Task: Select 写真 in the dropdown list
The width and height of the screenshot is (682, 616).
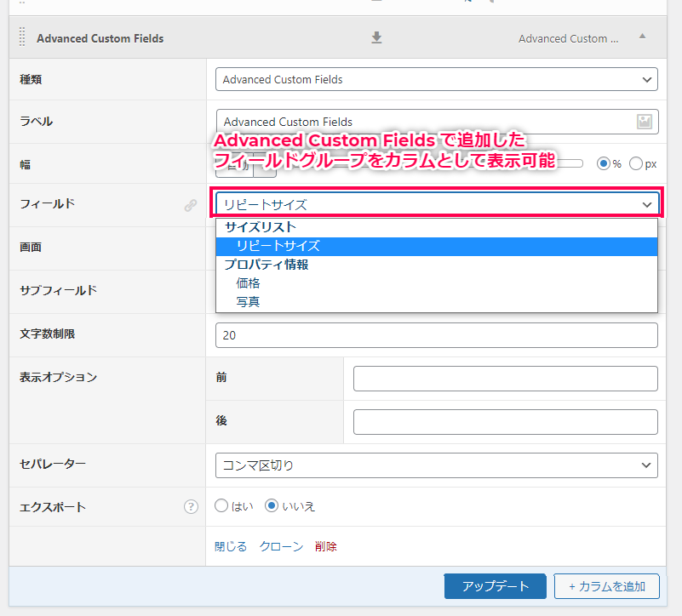Action: (x=436, y=302)
